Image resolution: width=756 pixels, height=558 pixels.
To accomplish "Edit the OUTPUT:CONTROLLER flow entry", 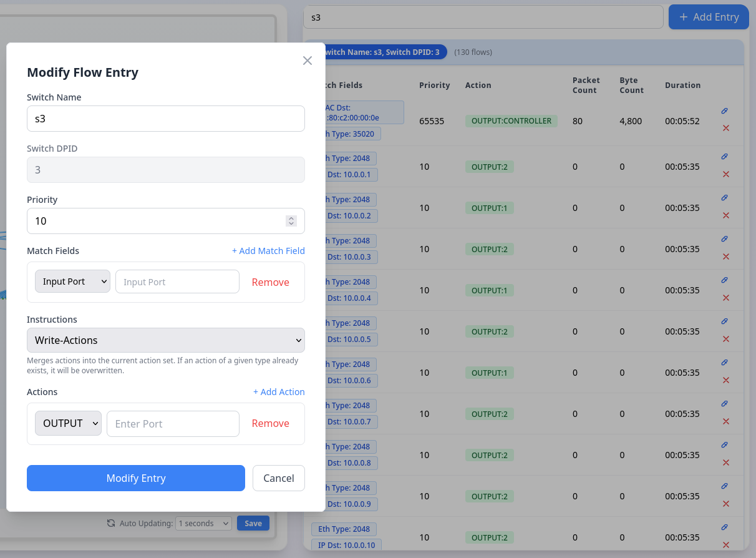I will click(724, 111).
